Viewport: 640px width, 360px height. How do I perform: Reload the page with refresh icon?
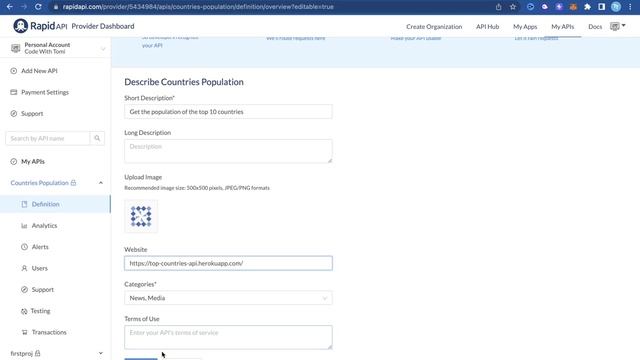tap(38, 7)
